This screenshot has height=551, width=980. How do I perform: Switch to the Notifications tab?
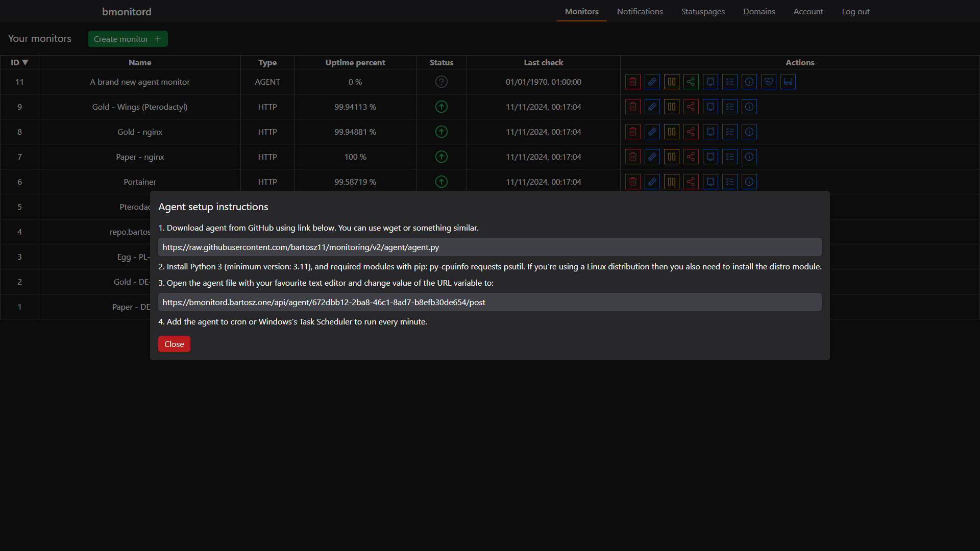[640, 11]
